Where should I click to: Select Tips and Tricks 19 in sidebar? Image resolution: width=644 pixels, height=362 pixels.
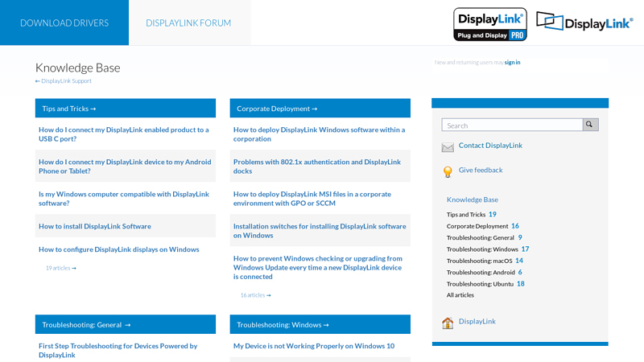click(472, 214)
